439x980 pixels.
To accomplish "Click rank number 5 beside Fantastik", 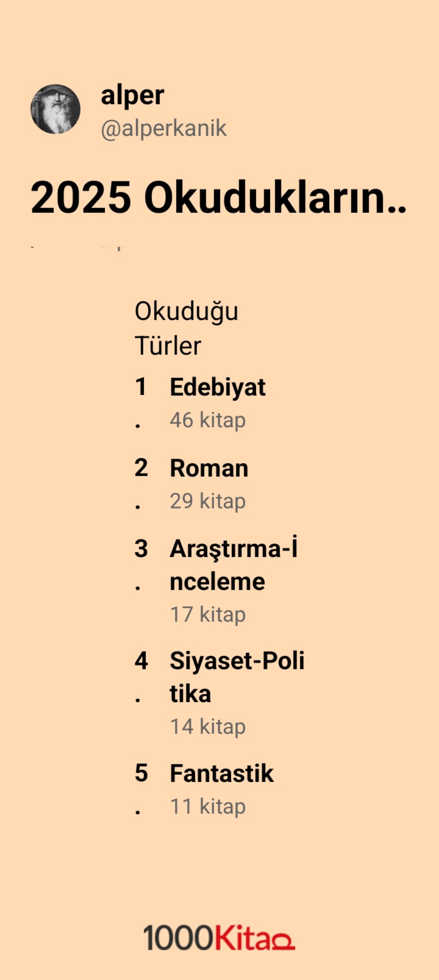I will 141,773.
